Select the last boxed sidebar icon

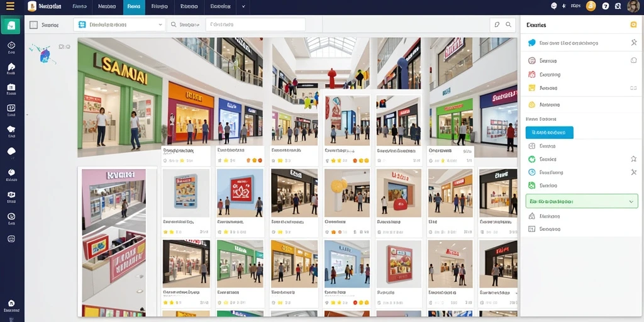point(11,238)
